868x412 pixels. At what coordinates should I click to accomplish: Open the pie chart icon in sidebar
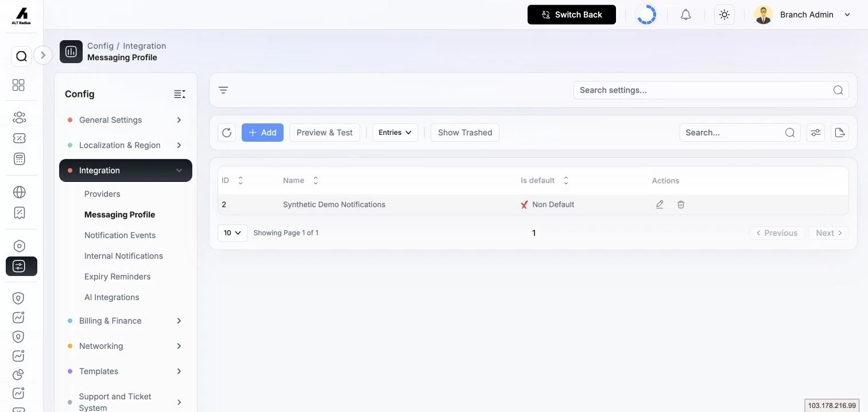pyautogui.click(x=18, y=374)
